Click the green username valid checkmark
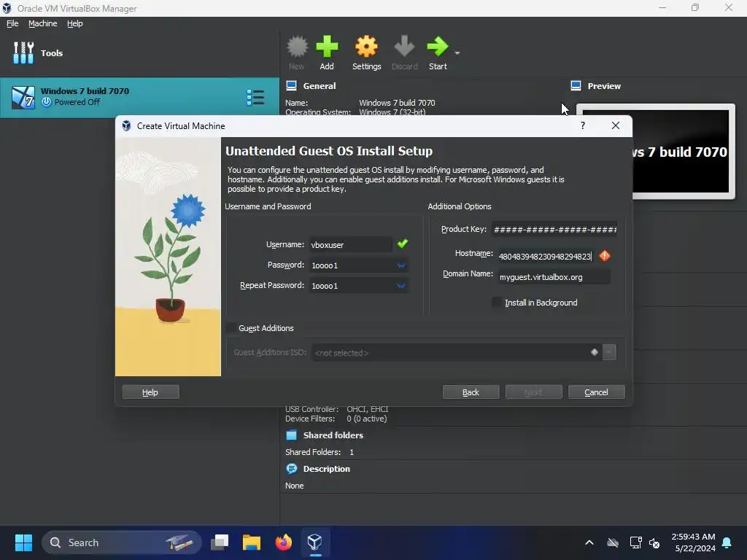 [x=403, y=244]
